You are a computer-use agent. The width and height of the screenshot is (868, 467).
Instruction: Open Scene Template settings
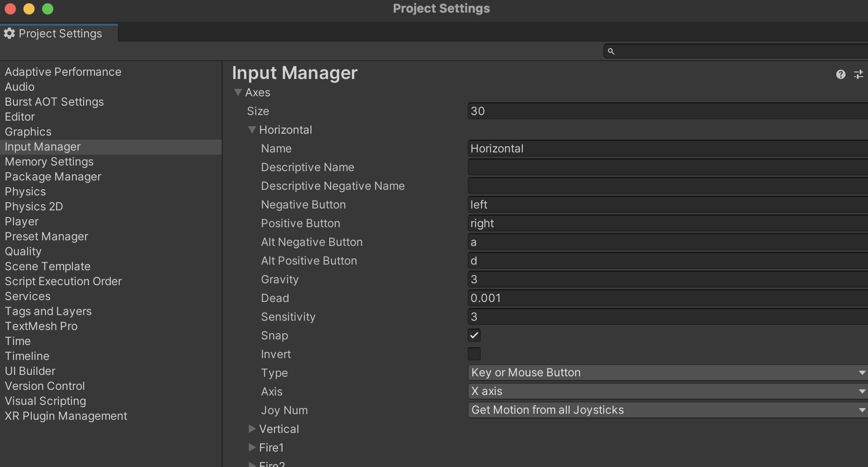pos(48,266)
